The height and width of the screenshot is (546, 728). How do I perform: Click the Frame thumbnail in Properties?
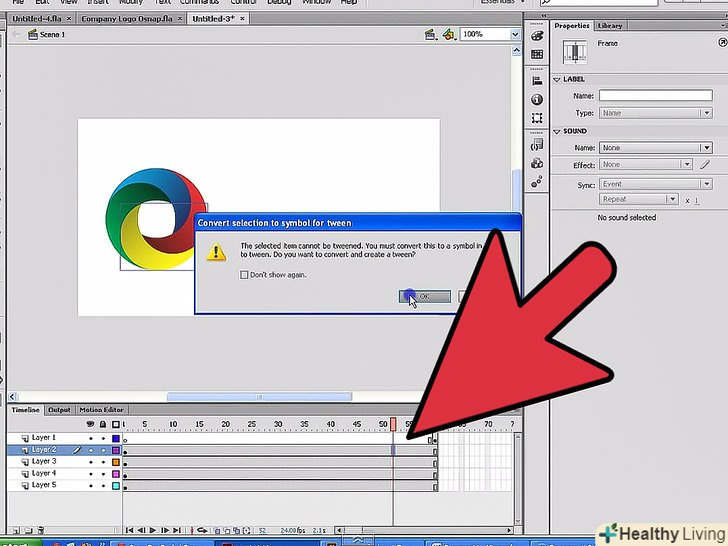[575, 52]
